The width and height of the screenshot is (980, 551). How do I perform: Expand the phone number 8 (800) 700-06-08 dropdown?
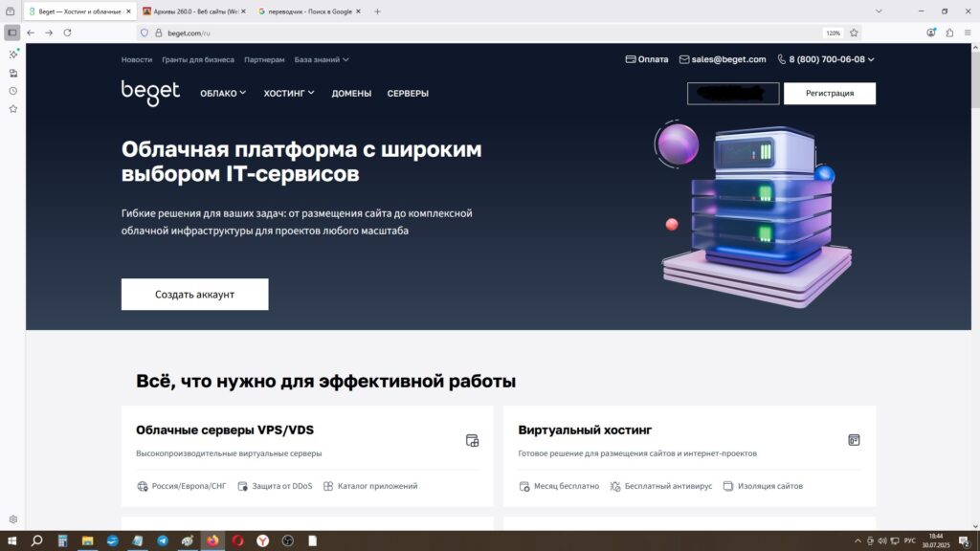(826, 59)
